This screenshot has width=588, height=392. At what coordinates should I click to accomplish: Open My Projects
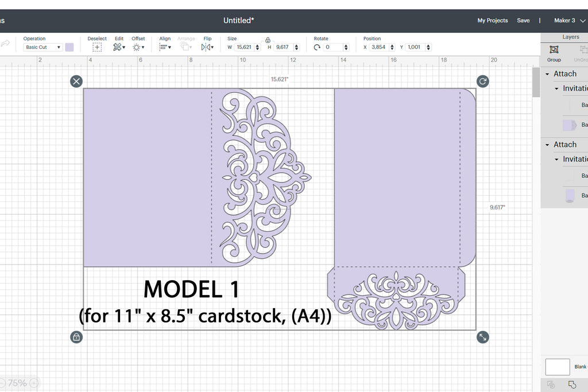coord(493,21)
